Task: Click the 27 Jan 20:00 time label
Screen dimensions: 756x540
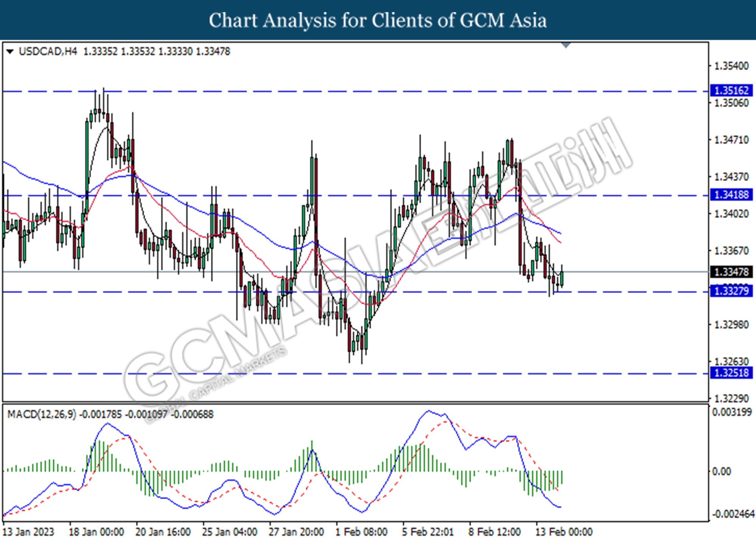Action: coord(296,532)
